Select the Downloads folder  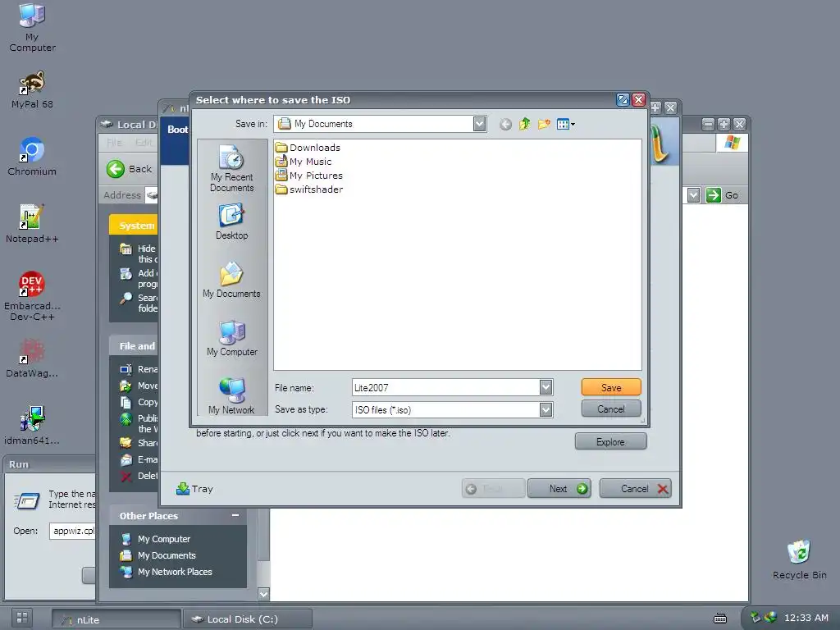pyautogui.click(x=308, y=148)
